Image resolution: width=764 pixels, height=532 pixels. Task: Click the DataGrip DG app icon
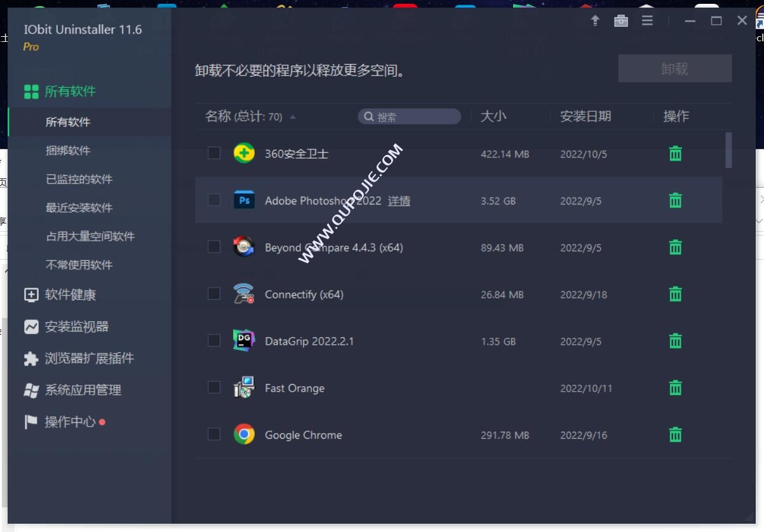pos(244,341)
